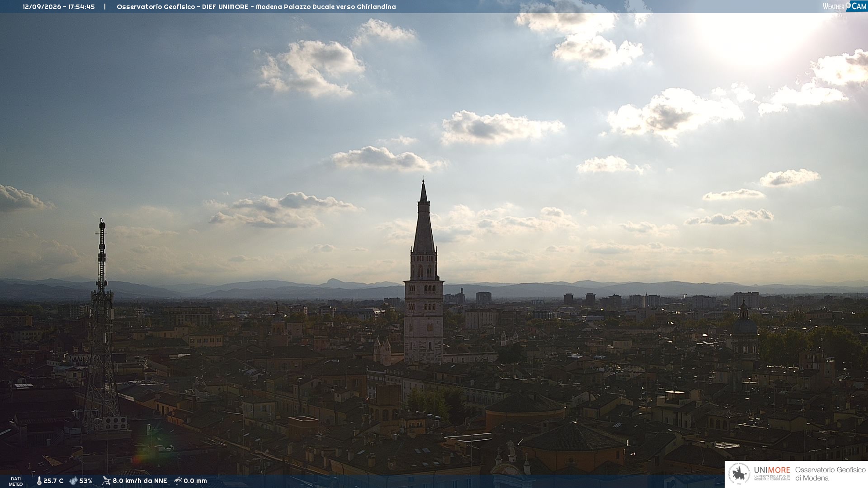Image resolution: width=868 pixels, height=488 pixels.
Task: Click the UNIMORE wordmark text
Action: (772, 470)
